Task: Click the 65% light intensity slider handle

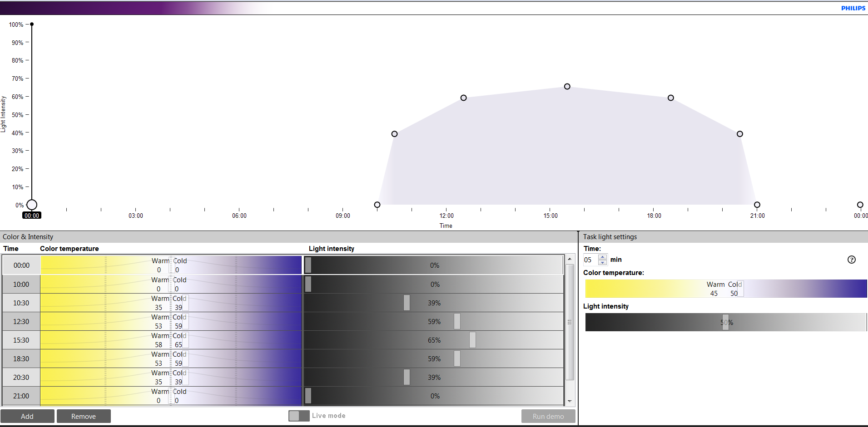Action: (472, 340)
